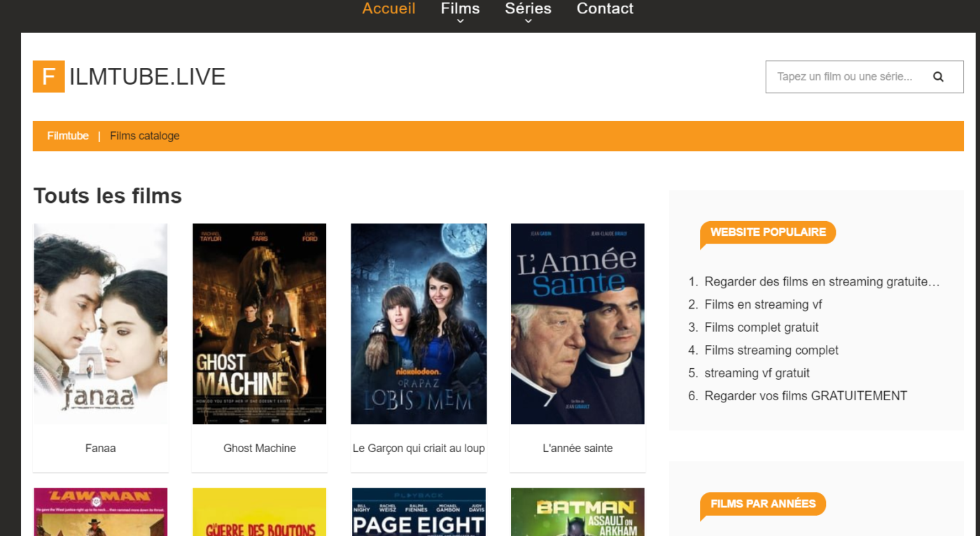This screenshot has width=980, height=536.
Task: Click the Fanaa title link
Action: point(100,448)
